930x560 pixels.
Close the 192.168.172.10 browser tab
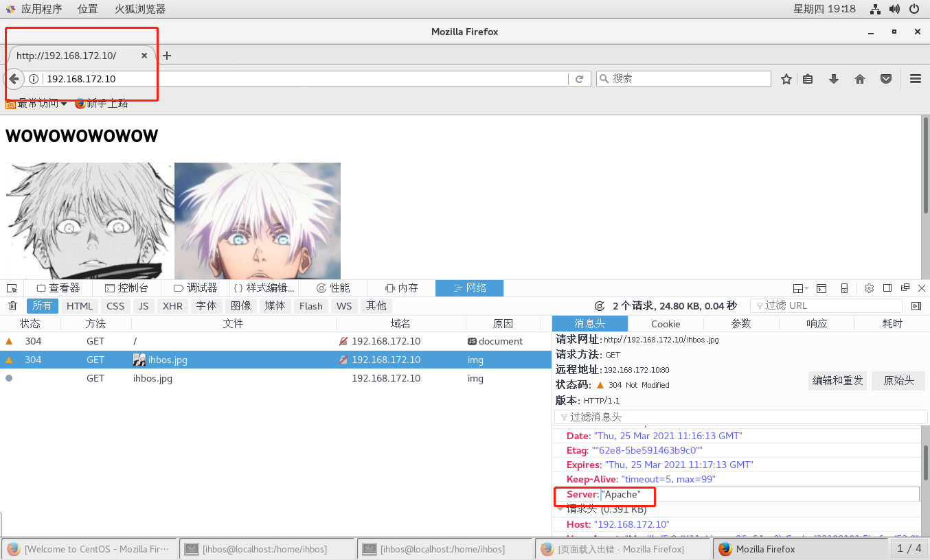pos(144,56)
